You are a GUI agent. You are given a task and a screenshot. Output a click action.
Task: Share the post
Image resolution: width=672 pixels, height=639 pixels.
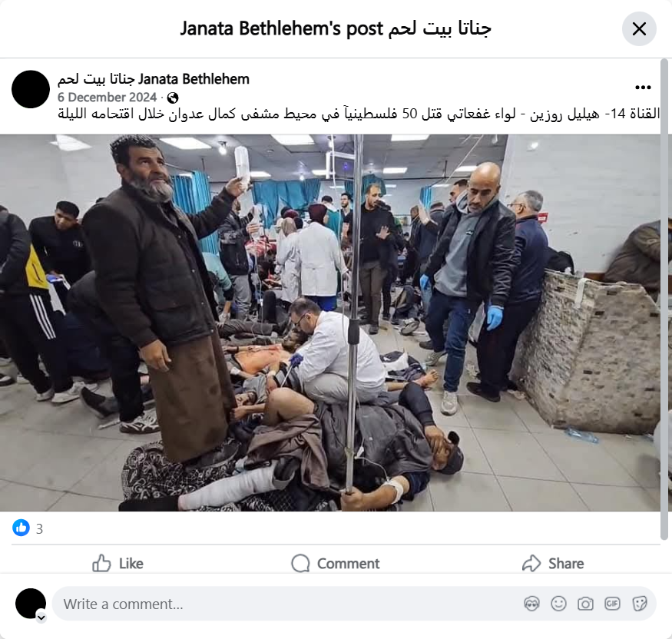[x=553, y=563]
